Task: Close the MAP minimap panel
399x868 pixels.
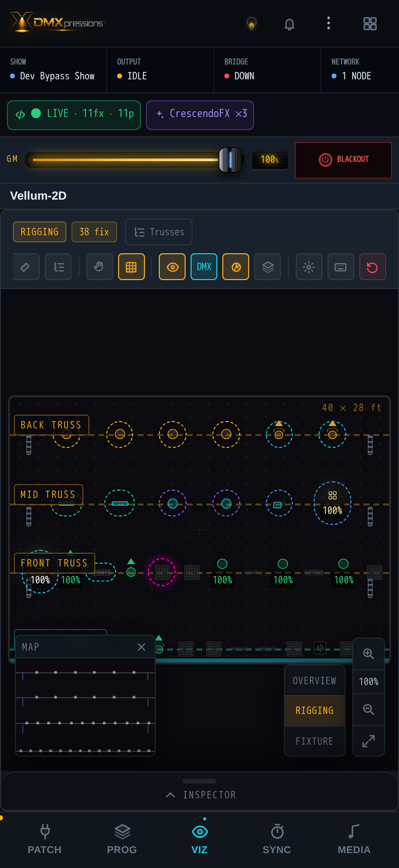Action: click(x=141, y=647)
